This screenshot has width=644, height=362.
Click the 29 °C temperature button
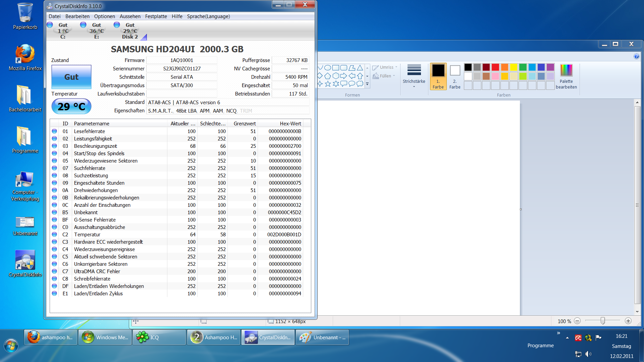(x=71, y=106)
